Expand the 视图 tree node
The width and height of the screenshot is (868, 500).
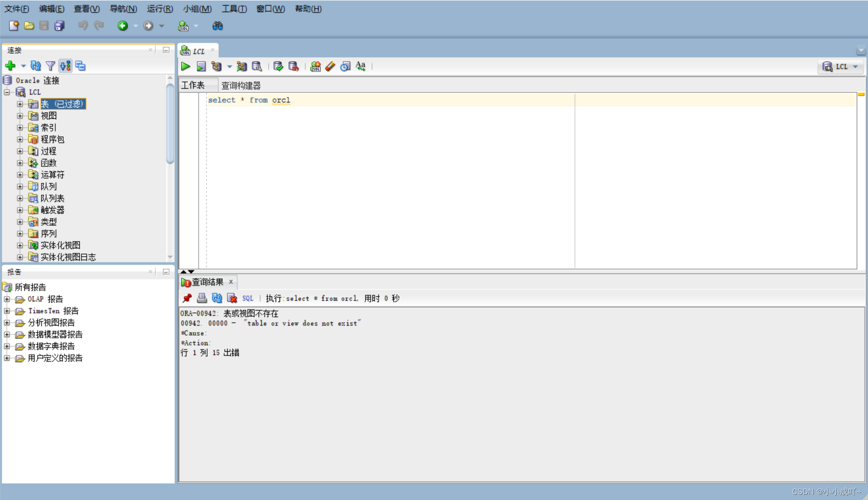[x=20, y=116]
